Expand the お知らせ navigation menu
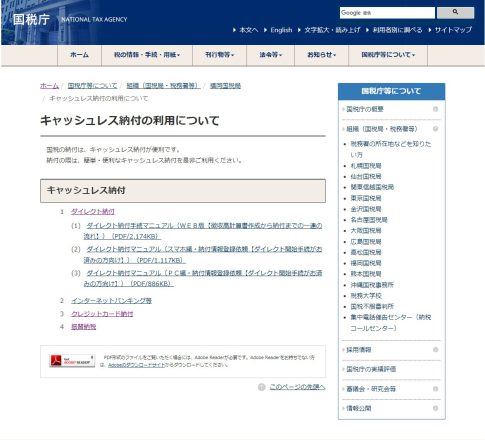 click(322, 55)
